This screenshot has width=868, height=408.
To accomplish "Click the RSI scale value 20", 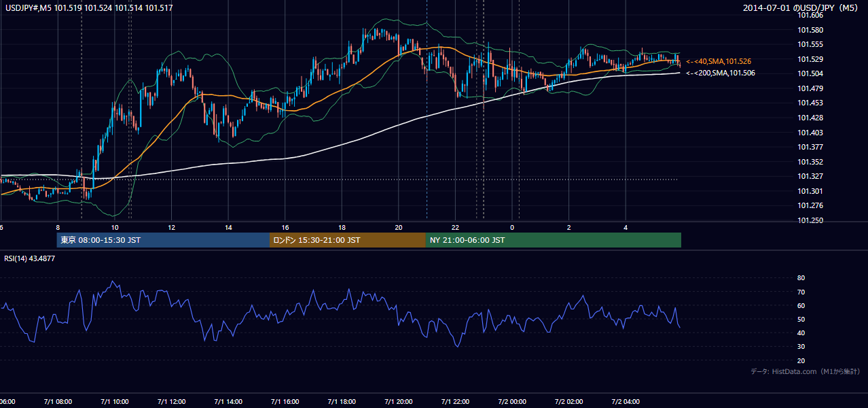I will tap(801, 360).
